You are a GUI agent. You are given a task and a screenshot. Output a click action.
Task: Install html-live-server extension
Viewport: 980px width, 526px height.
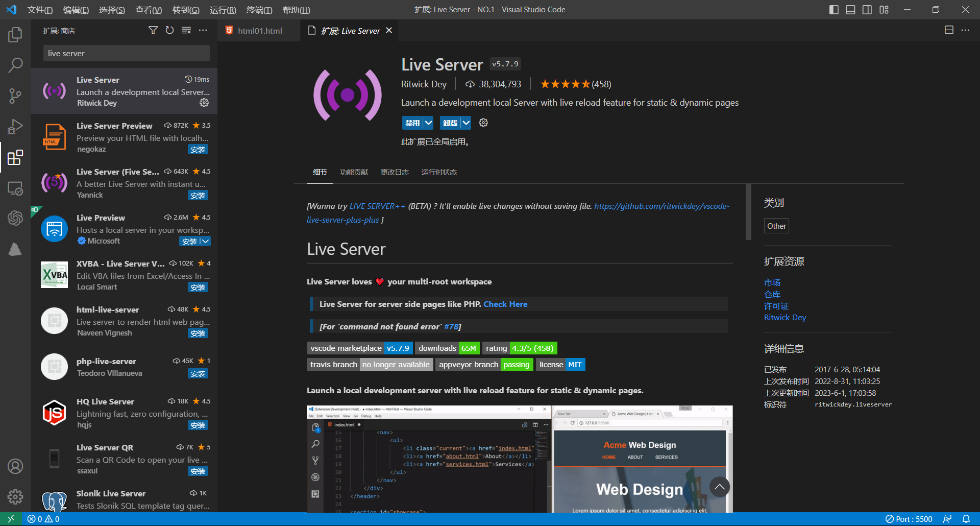click(198, 333)
